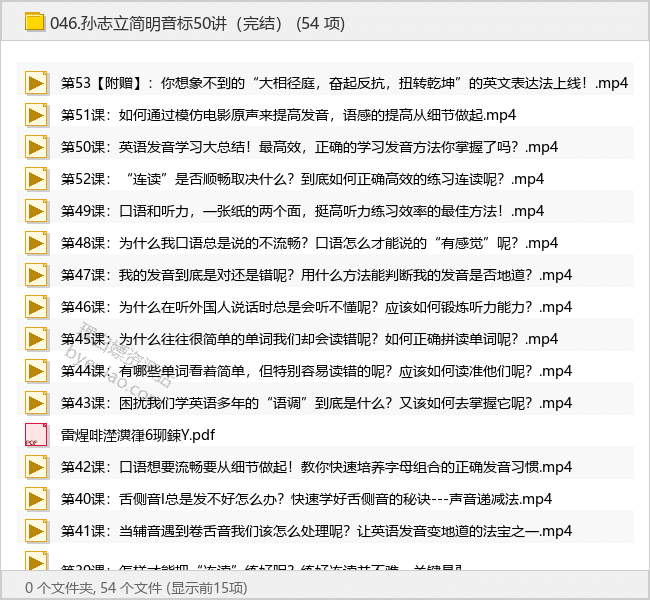Image resolution: width=650 pixels, height=600 pixels.
Task: Select file 第48课 为什么我口语总是说的不流畅
Action: 309,243
